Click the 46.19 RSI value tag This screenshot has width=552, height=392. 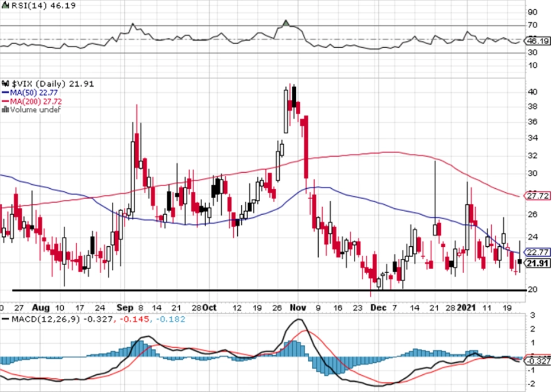point(538,41)
